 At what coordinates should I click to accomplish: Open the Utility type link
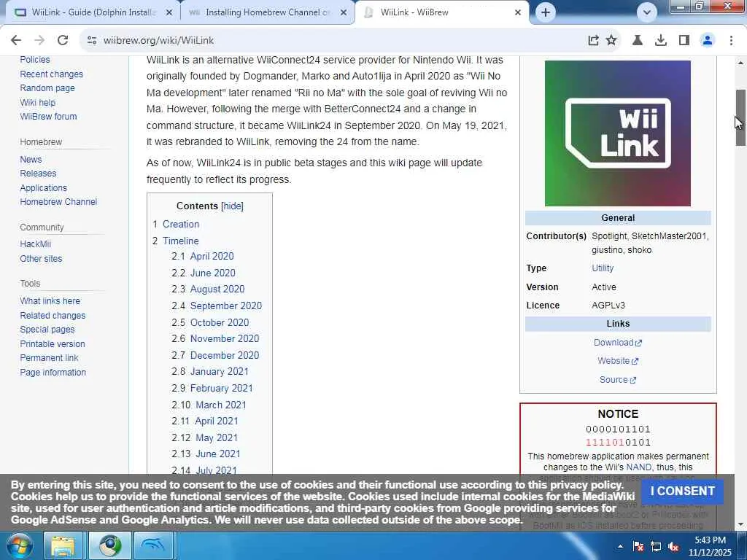603,268
